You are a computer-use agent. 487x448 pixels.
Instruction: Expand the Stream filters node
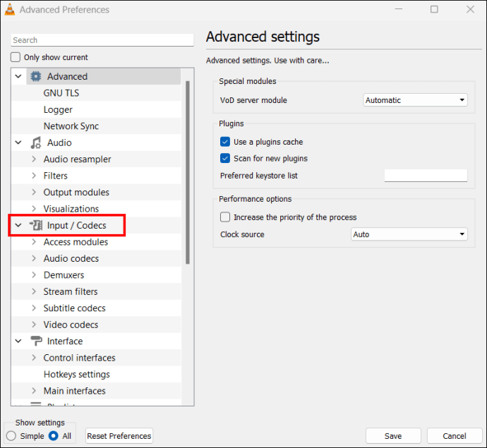tap(34, 291)
